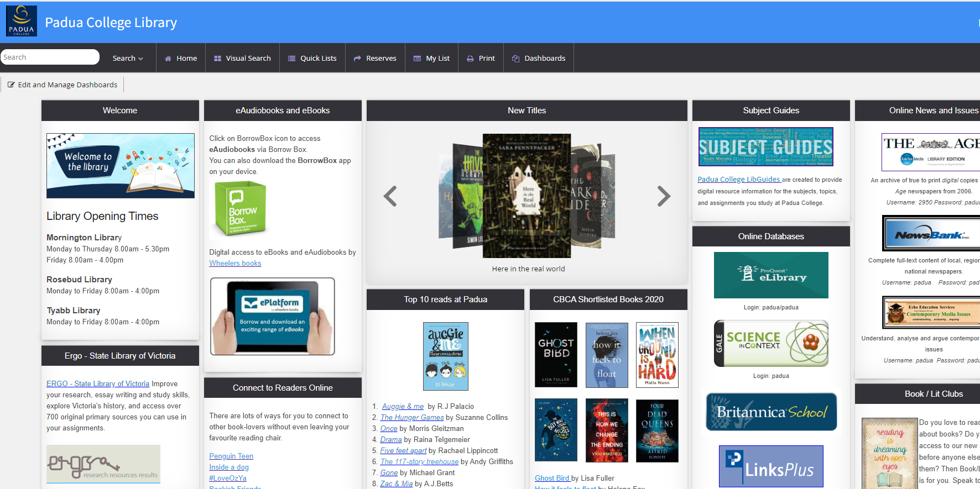
Task: Open NewsBank logo
Action: coord(932,233)
